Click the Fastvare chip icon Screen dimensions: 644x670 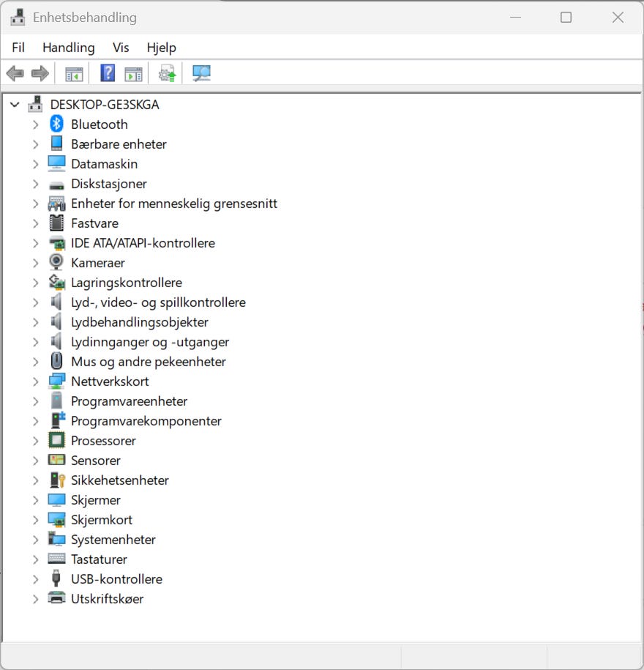(56, 223)
